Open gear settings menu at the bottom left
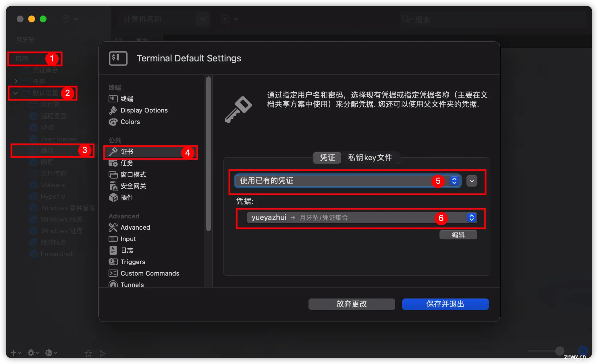 point(33,353)
